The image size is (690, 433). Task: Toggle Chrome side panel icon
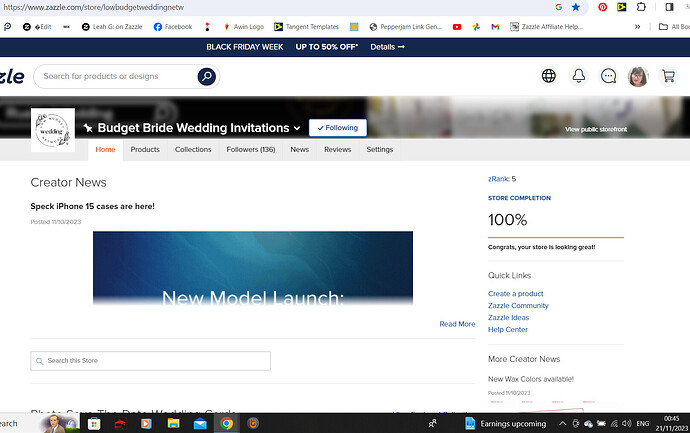(x=669, y=7)
